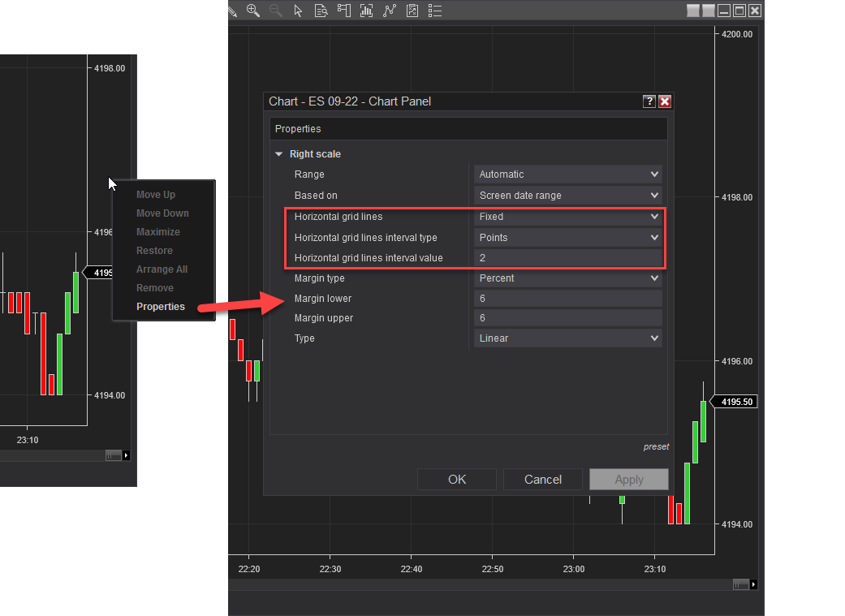Open the Data Series bars icon
This screenshot has width=845, height=616.
(366, 11)
